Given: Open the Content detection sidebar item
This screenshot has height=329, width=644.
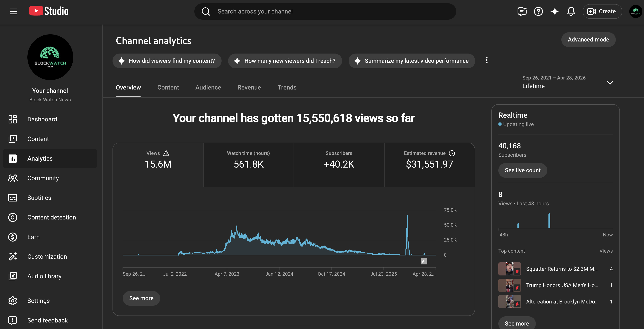Looking at the screenshot, I should 50,217.
